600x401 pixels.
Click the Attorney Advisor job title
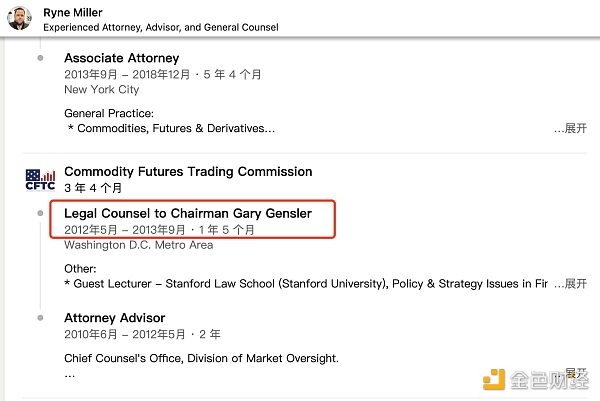(x=114, y=318)
